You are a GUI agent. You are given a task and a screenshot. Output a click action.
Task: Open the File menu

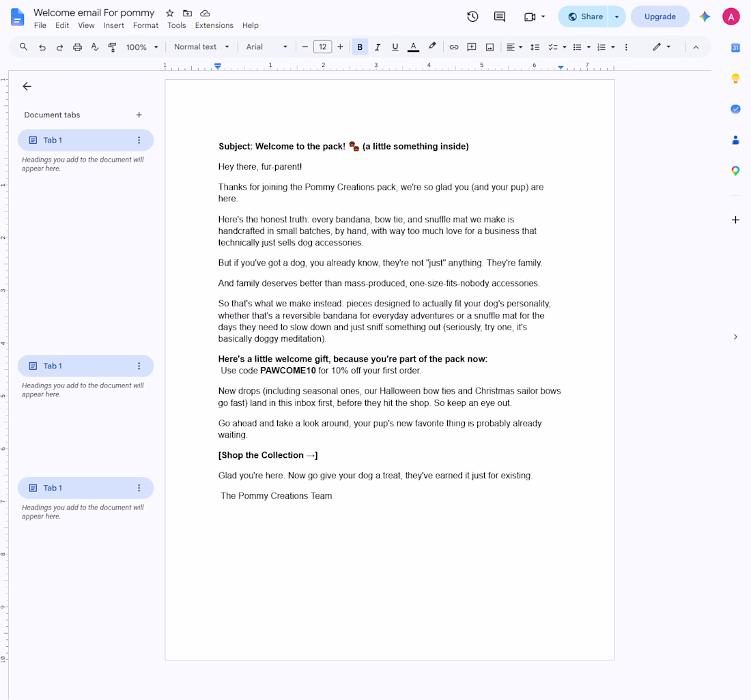40,25
